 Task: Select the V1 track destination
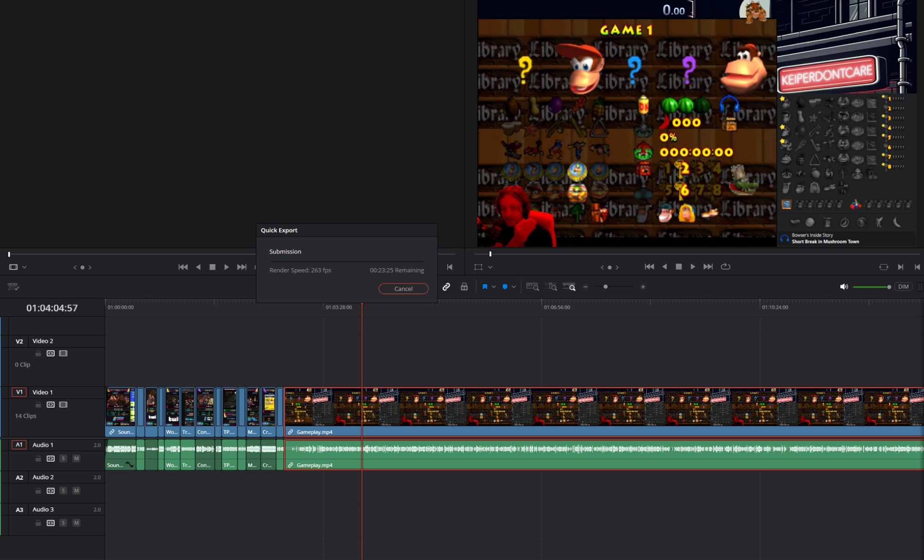pyautogui.click(x=19, y=392)
